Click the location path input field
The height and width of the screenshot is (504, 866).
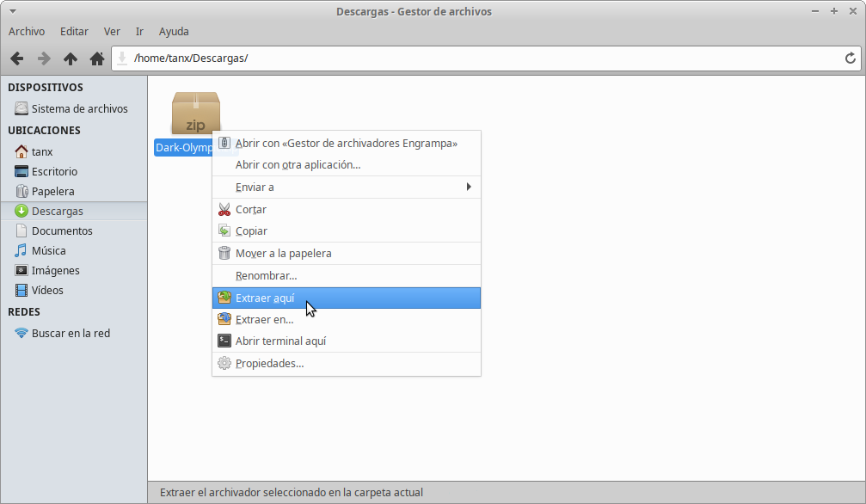click(482, 58)
